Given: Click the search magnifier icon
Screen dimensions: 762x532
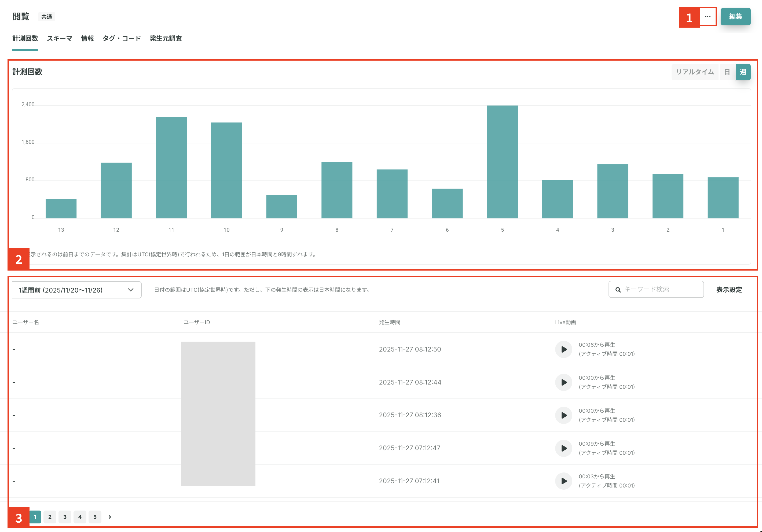Looking at the screenshot, I should 618,290.
